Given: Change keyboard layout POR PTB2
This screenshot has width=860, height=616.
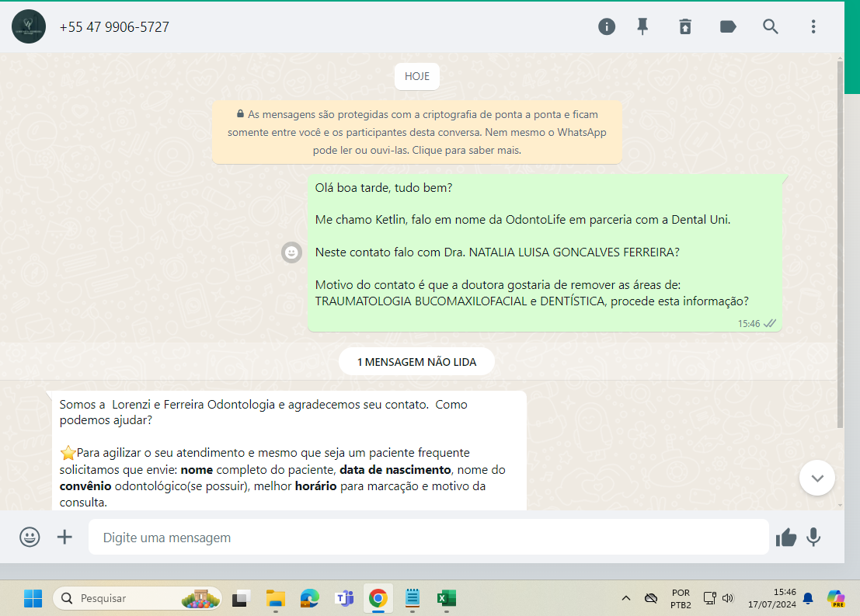Looking at the screenshot, I should (x=681, y=599).
